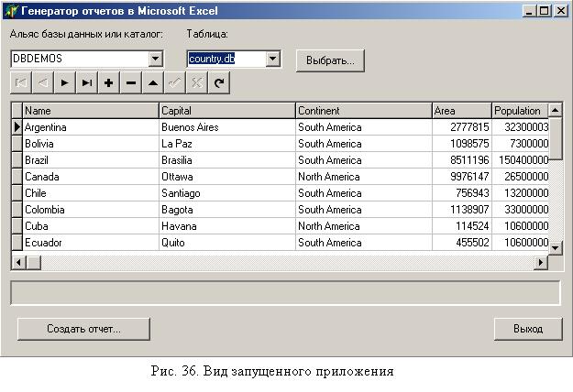Click the Buenos Aires capital cell

pyautogui.click(x=227, y=127)
